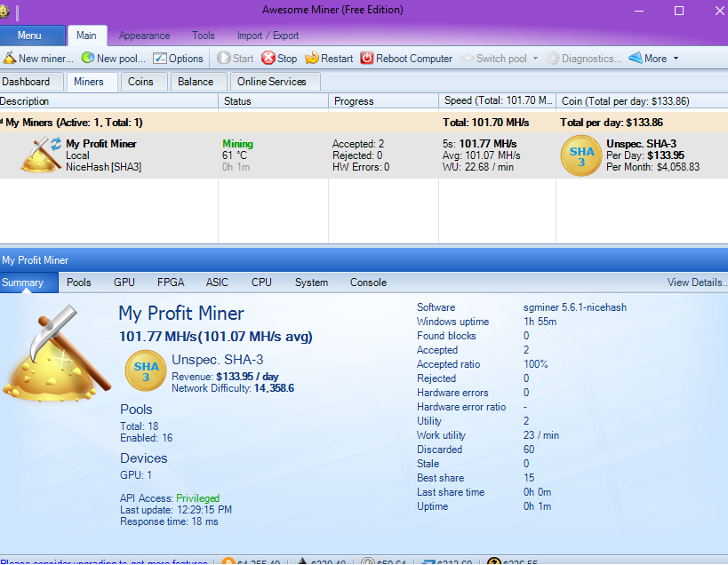
Task: Click the Network Difficulty 14,358.6 value
Action: click(x=274, y=388)
